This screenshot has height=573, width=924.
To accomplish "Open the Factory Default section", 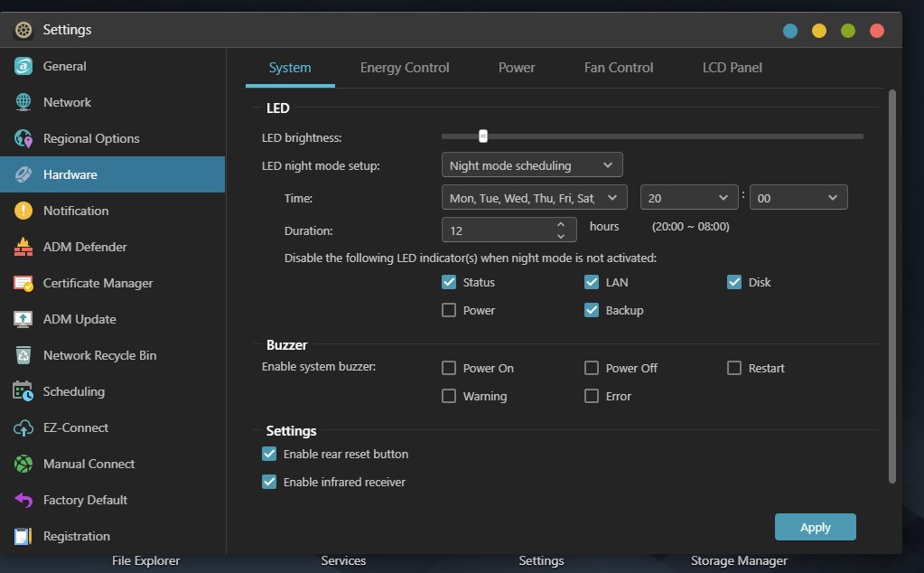I will click(22, 500).
